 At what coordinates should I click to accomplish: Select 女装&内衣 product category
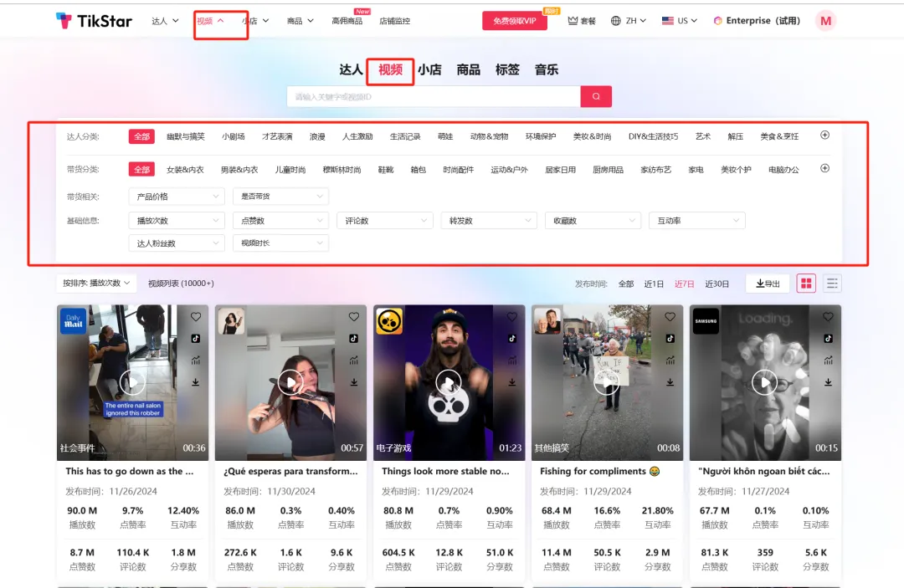(x=185, y=170)
